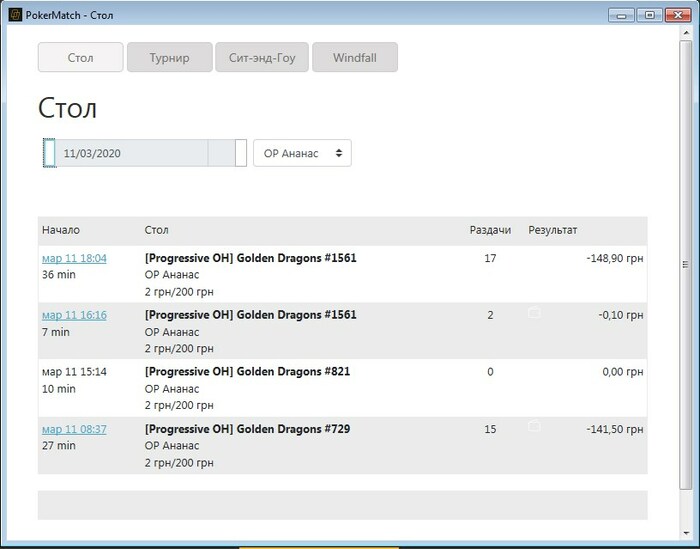Select the Сит-энд-Гоу tab
Viewport: 700px width, 549px height.
262,57
